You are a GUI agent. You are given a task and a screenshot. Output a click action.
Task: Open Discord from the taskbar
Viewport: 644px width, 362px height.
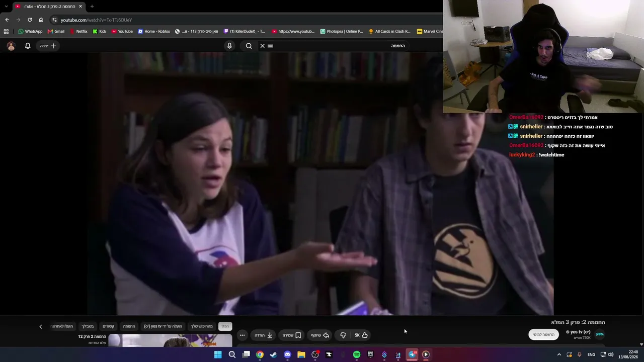pyautogui.click(x=287, y=354)
